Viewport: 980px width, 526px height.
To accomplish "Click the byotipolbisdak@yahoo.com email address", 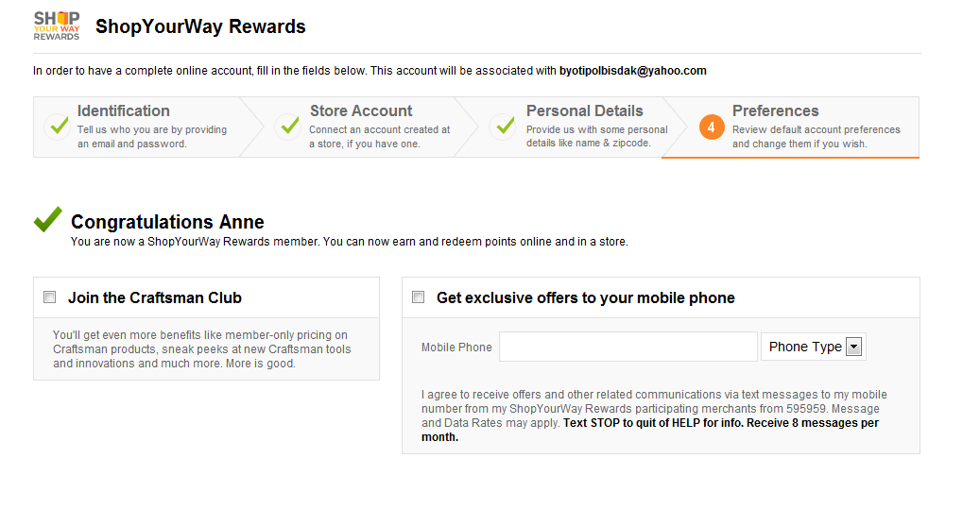I will pyautogui.click(x=632, y=71).
